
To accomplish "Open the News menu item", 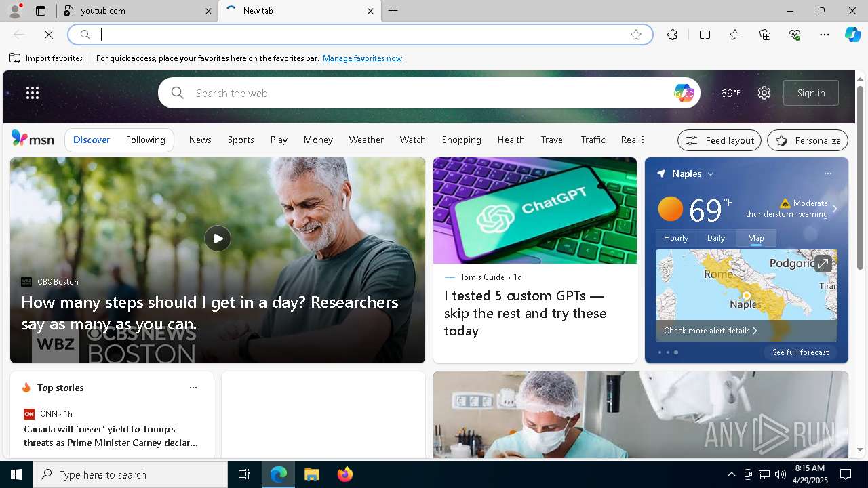I will 200,140.
